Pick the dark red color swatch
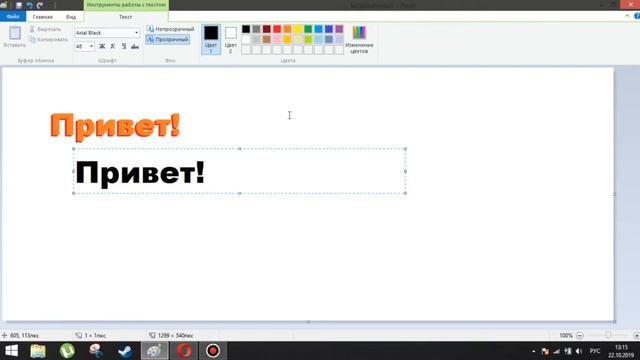This screenshot has width=640, height=360. pyautogui.click(x=267, y=29)
